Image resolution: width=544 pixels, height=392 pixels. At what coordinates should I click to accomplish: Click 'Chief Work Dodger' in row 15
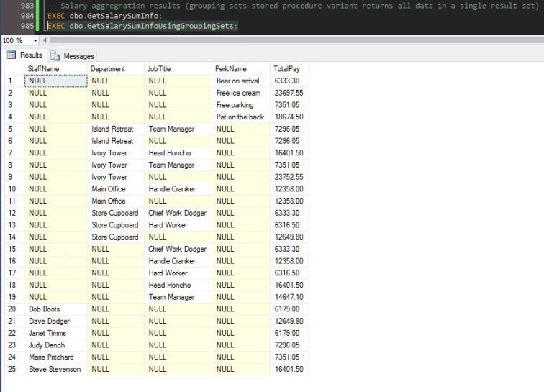click(178, 249)
